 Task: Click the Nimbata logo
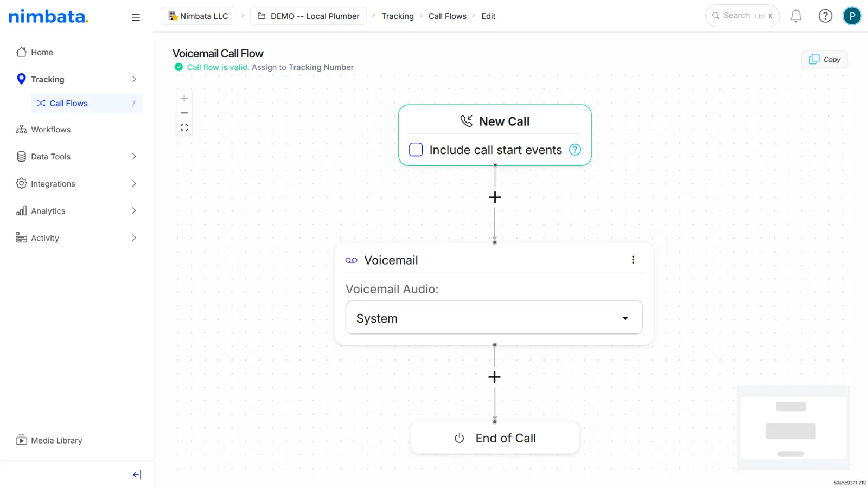tap(48, 17)
